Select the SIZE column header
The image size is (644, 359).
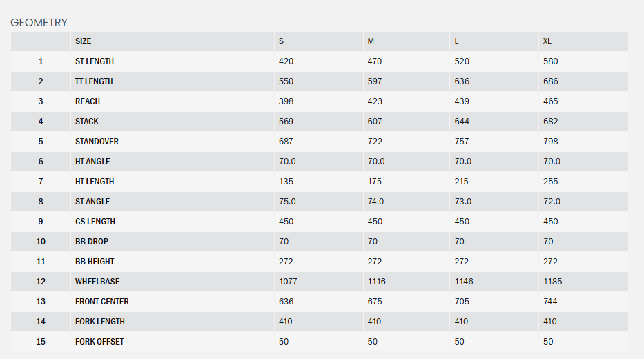(83, 41)
